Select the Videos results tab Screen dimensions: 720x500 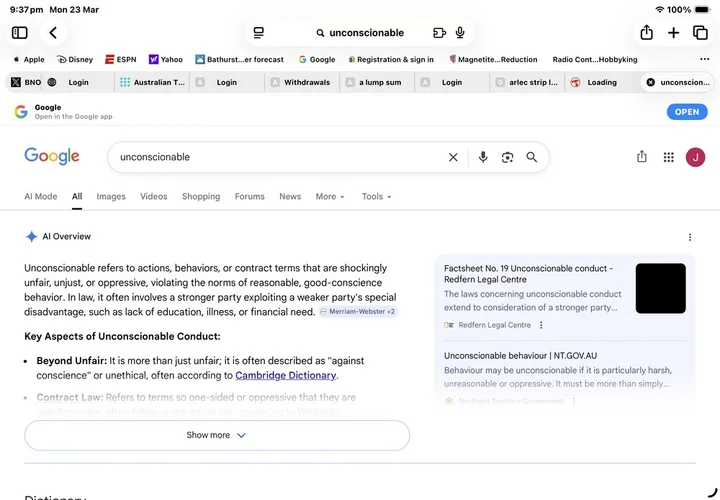pyautogui.click(x=153, y=196)
